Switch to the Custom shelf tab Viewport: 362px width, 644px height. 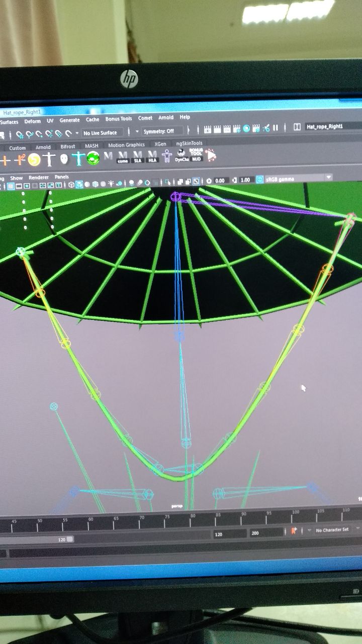(17, 148)
